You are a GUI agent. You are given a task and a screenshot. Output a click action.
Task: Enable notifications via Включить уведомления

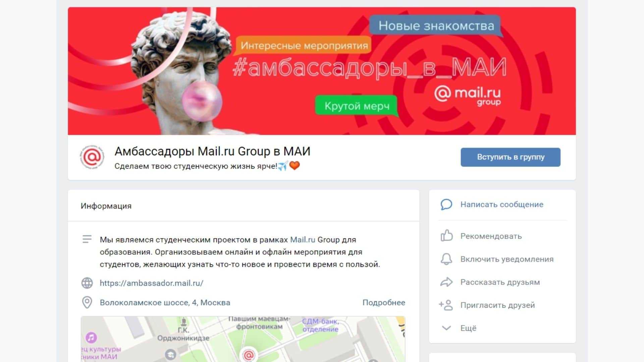tap(507, 259)
